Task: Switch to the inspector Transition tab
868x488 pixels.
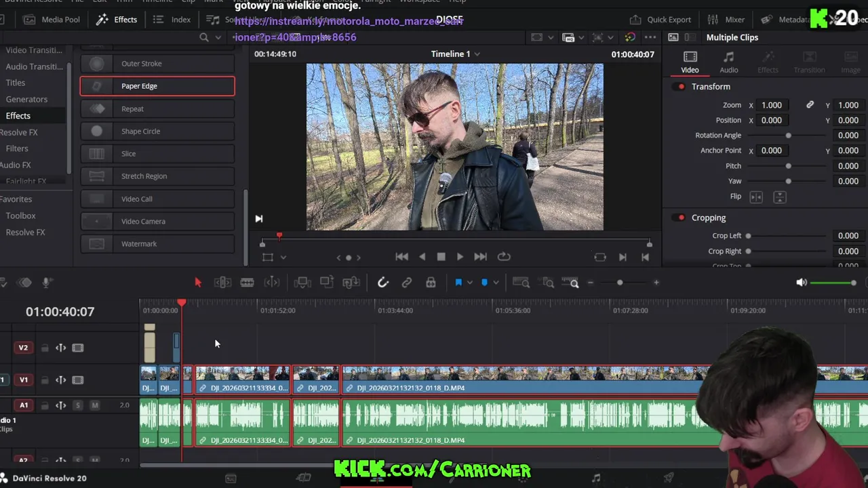Action: coord(809,62)
